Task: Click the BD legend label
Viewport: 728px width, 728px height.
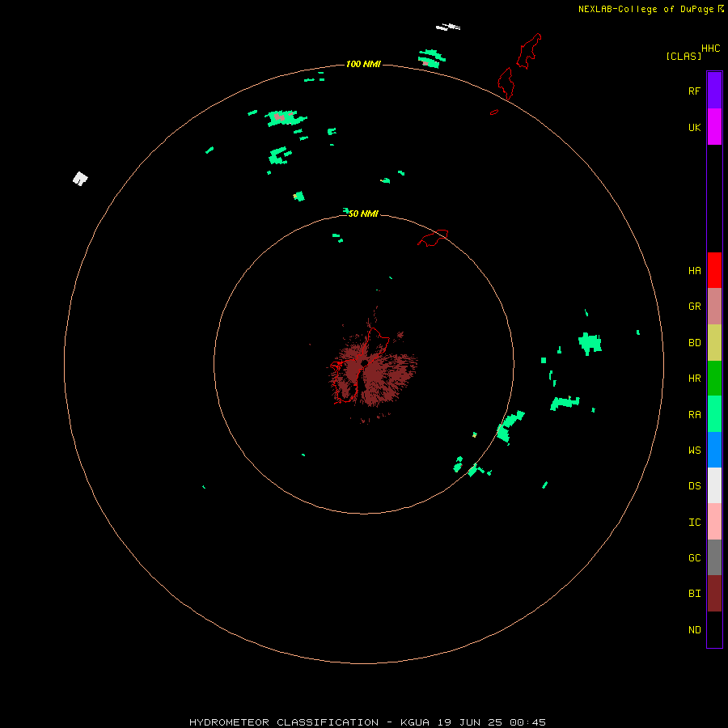Action: [x=694, y=343]
